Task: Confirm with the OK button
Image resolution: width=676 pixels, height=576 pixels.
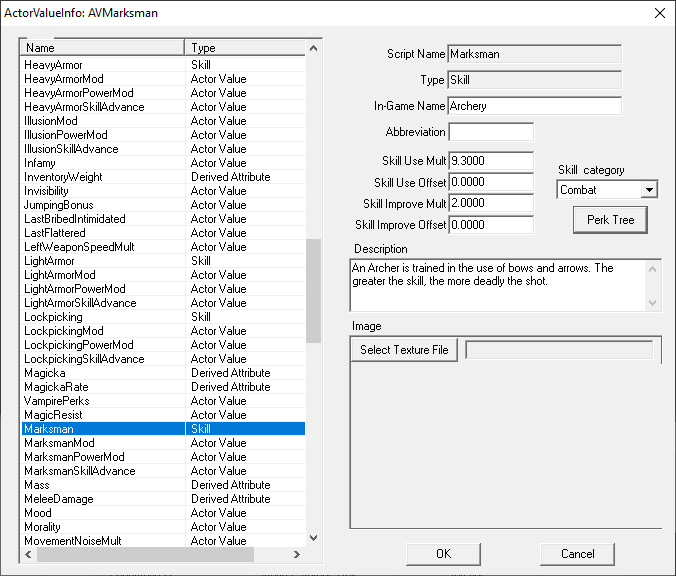Action: click(x=443, y=554)
